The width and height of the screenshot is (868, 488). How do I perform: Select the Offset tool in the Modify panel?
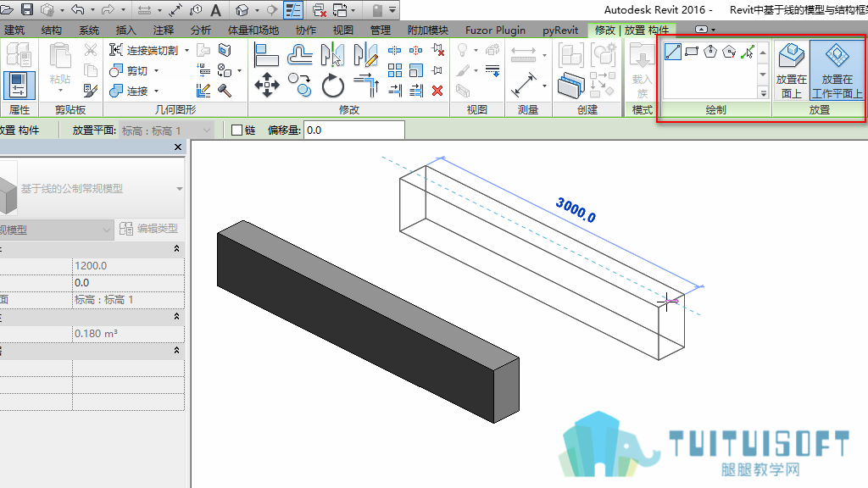pyautogui.click(x=299, y=55)
